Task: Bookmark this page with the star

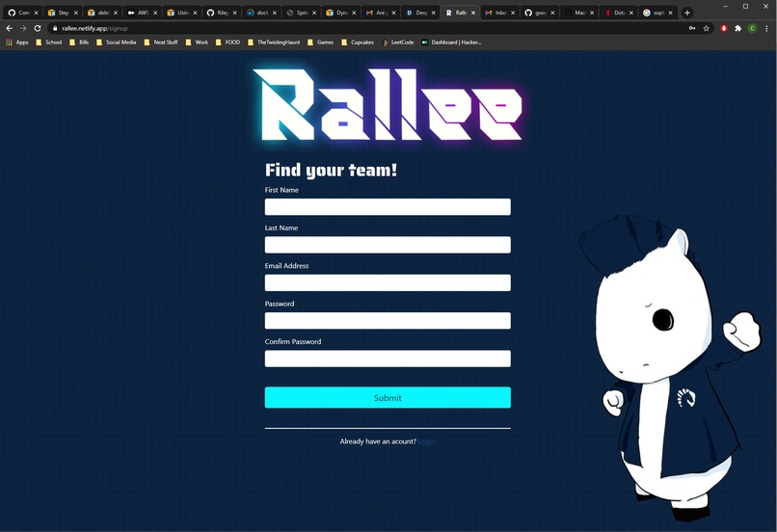Action: (x=707, y=28)
